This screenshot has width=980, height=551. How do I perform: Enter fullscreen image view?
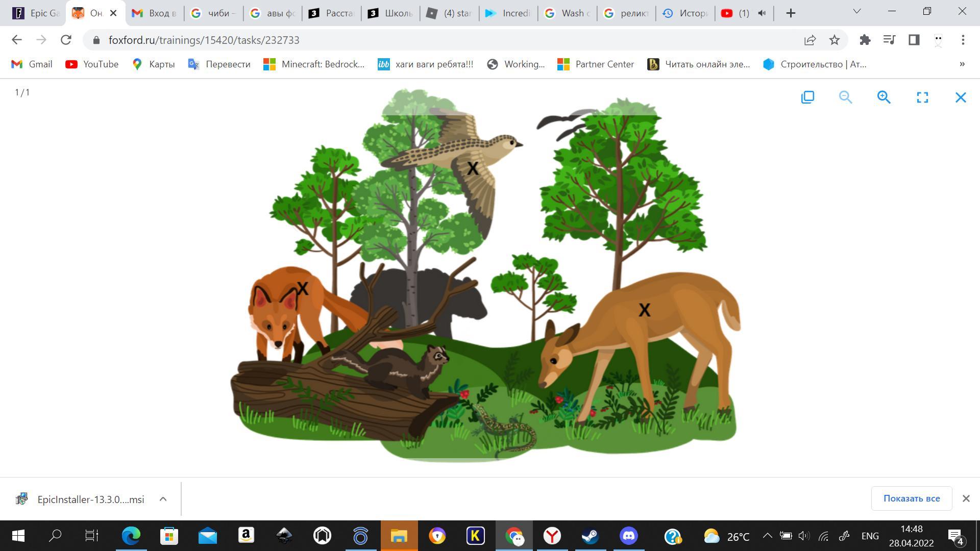coord(922,97)
